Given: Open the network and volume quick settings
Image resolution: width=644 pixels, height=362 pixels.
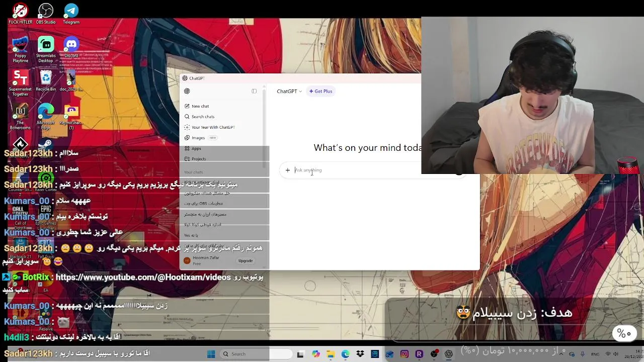Looking at the screenshot, I should [x=612, y=354].
